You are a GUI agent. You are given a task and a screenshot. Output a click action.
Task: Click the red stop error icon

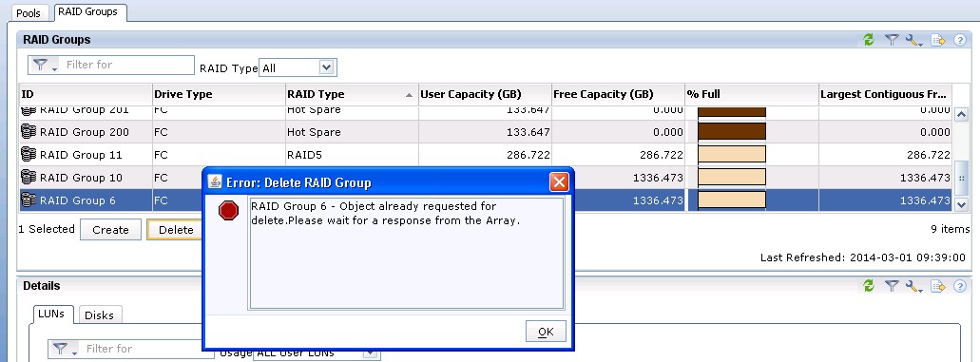(229, 211)
